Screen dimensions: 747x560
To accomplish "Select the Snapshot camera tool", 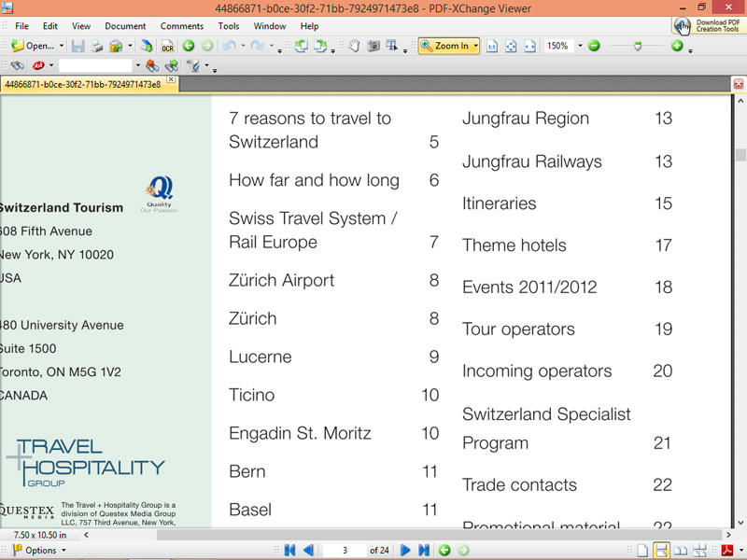I will [x=373, y=46].
